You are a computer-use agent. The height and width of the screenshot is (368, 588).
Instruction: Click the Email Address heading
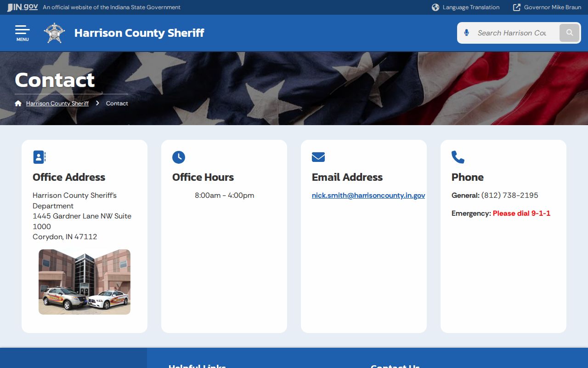[347, 177]
